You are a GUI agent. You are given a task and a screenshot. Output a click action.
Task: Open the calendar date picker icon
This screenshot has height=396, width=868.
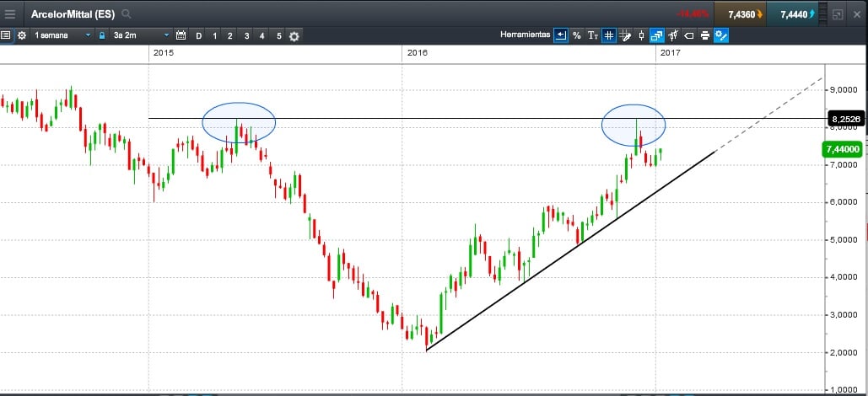(181, 35)
